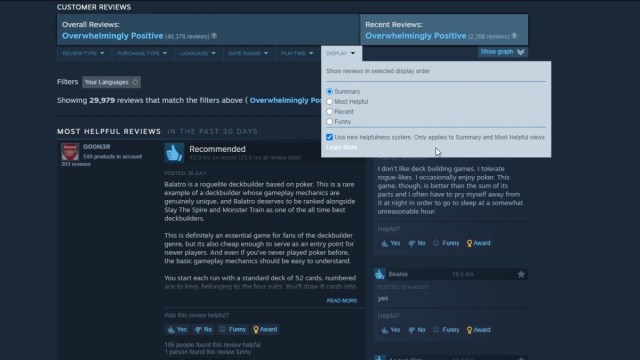Remove the Your Languages filter tag
This screenshot has height=360, width=640.
pyautogui.click(x=136, y=82)
